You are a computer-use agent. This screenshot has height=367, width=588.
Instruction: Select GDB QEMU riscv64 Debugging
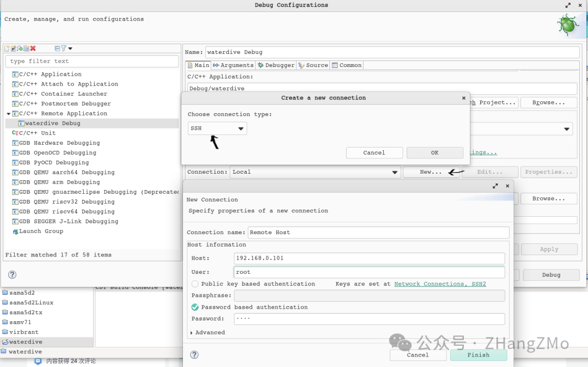point(63,211)
